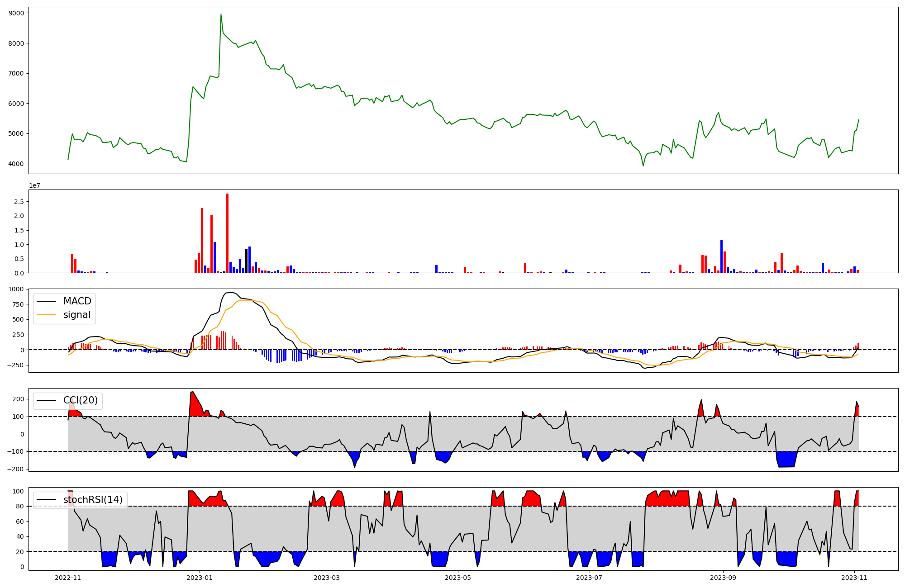The image size is (905, 588).
Task: Click the stochRSI(14) legend label
Action: click(93, 500)
